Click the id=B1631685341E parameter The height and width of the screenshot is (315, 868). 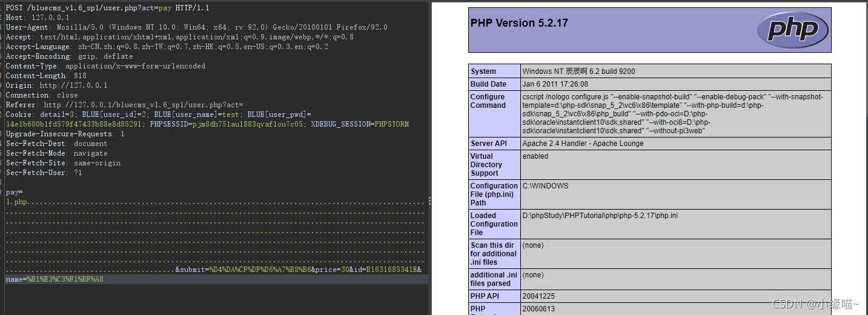(385, 269)
